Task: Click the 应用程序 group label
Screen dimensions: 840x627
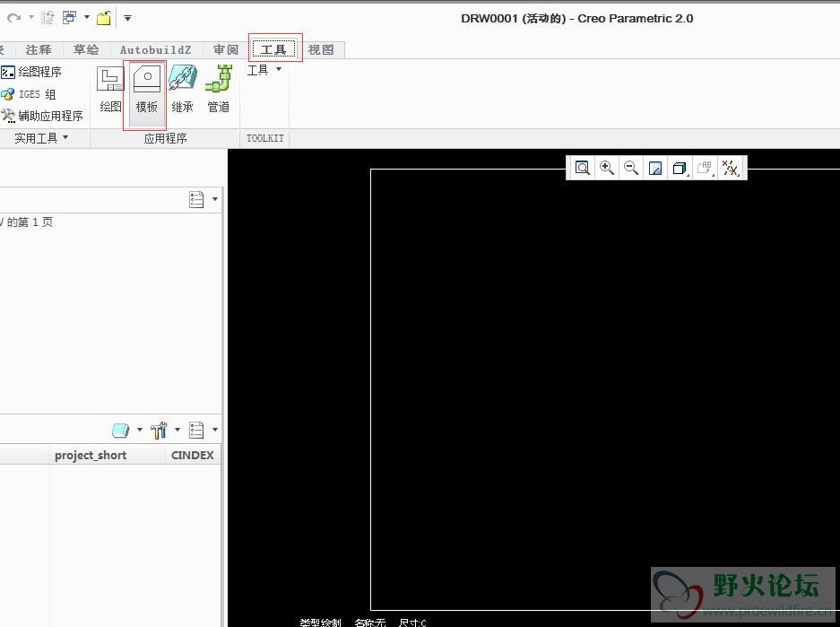Action: pos(165,138)
